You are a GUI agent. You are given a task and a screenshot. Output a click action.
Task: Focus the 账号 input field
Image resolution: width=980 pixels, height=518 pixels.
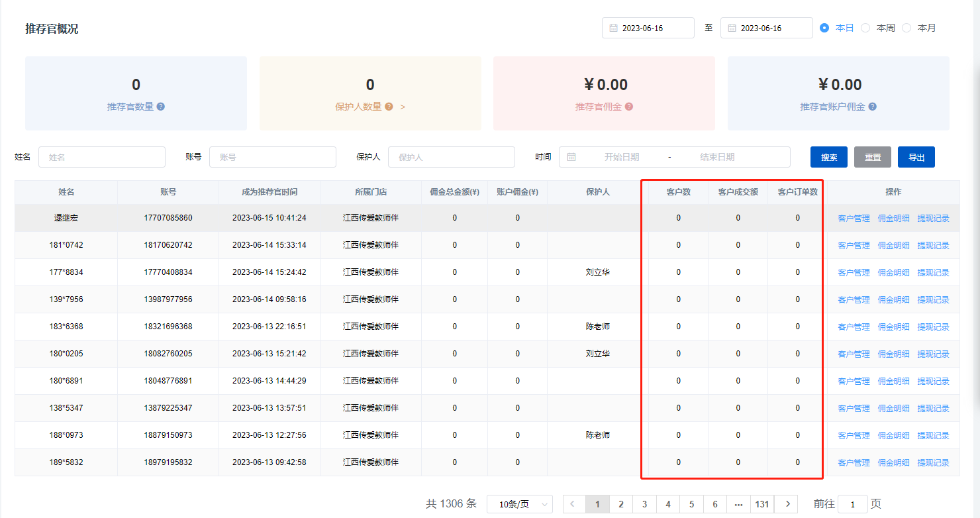(x=273, y=157)
